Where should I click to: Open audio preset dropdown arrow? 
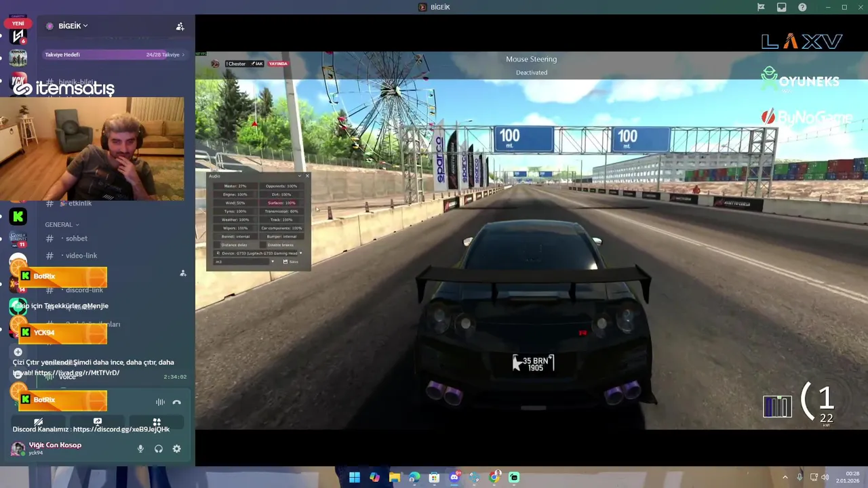273,262
